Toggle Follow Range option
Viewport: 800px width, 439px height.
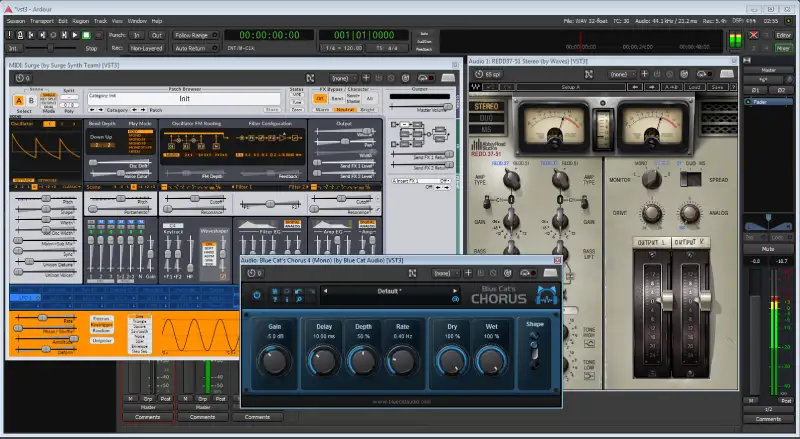196,35
